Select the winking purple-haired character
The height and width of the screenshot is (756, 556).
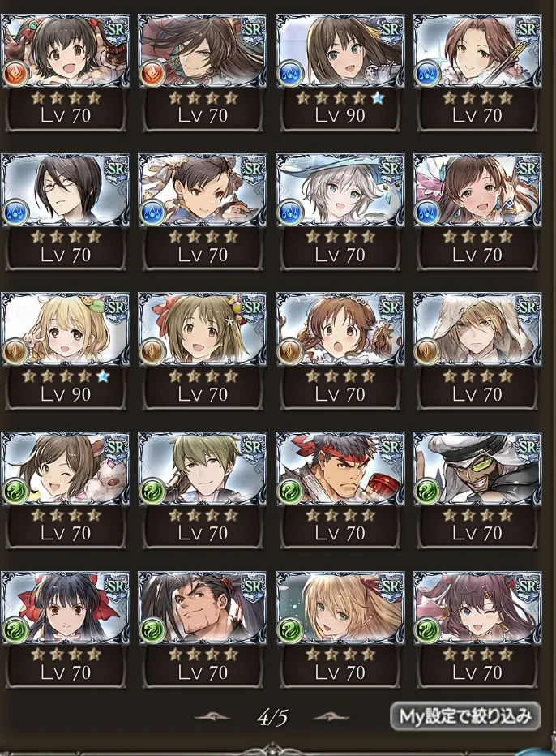tap(477, 608)
